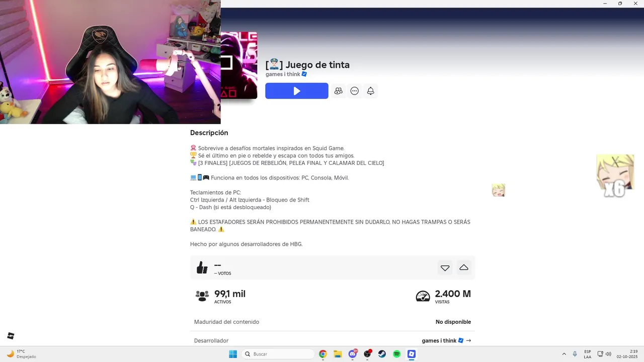Viewport: 644px width, 362px height.
Task: Click the small emote sticker
Action: click(498, 190)
